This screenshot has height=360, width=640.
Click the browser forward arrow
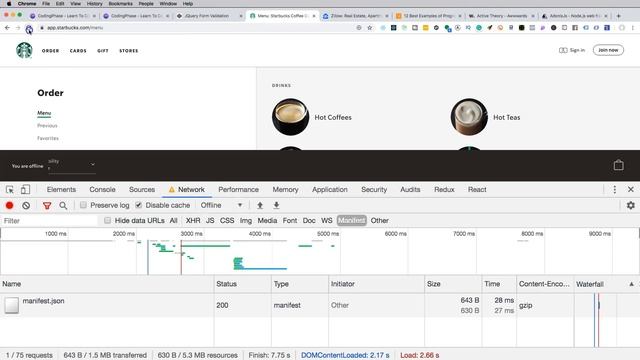[x=18, y=28]
